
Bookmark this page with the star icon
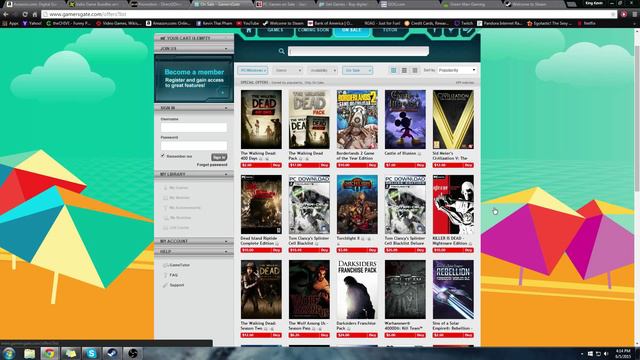pyautogui.click(x=613, y=14)
